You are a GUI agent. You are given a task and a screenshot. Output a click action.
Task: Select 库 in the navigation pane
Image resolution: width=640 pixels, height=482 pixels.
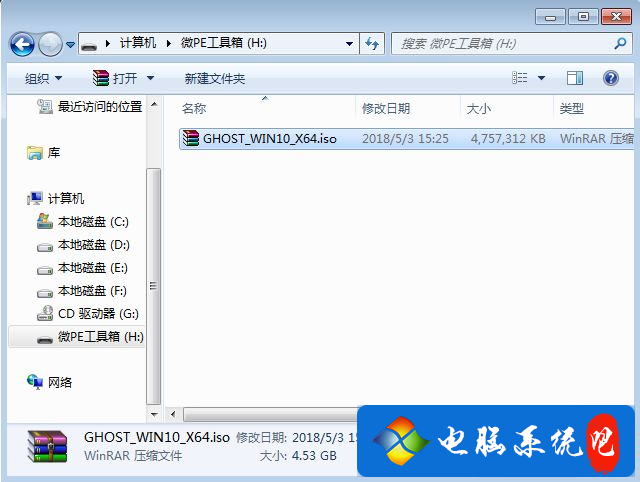[54, 153]
